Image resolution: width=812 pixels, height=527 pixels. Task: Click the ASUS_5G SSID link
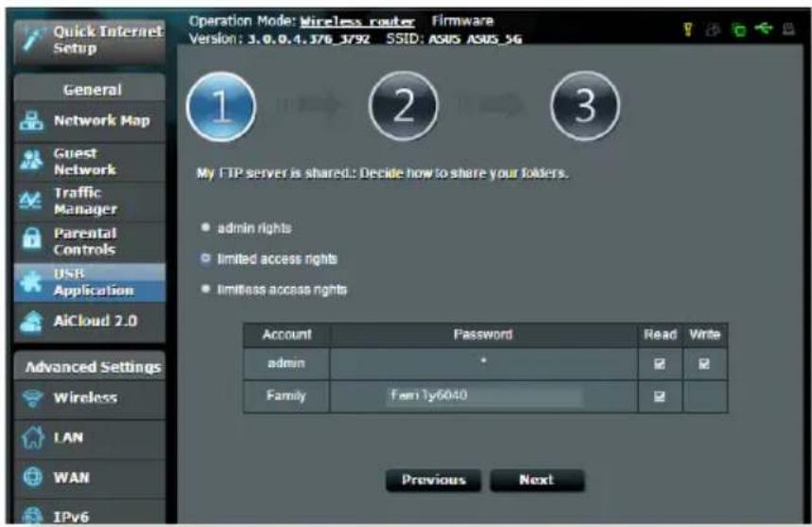[494, 40]
